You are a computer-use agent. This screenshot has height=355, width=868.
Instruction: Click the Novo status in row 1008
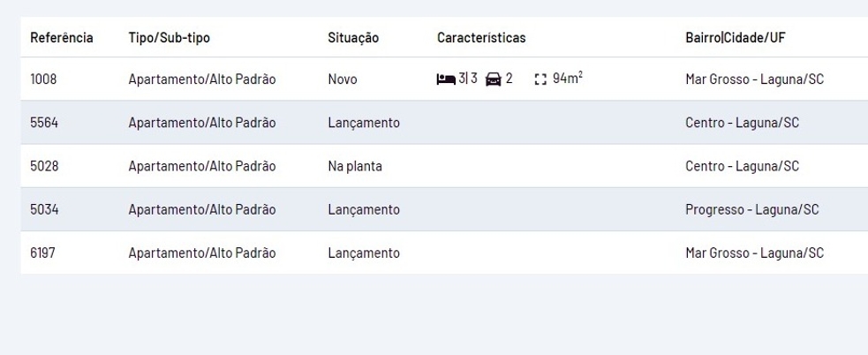click(x=342, y=79)
